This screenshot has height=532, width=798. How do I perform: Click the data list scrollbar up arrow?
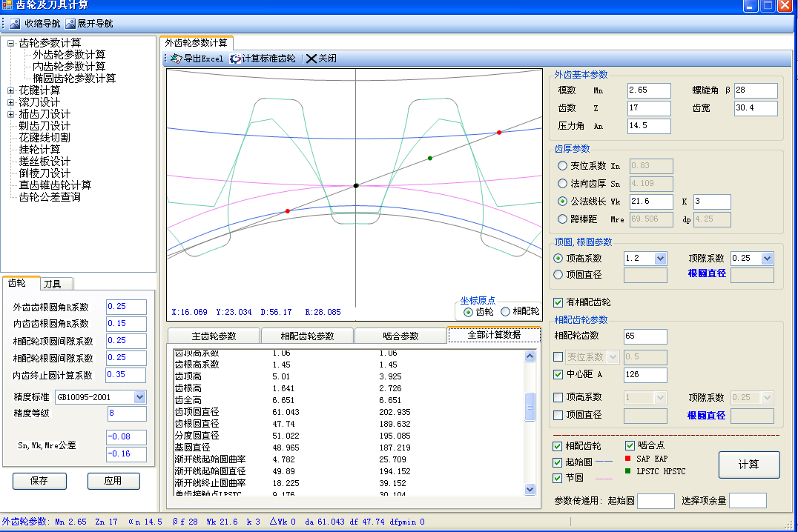530,356
